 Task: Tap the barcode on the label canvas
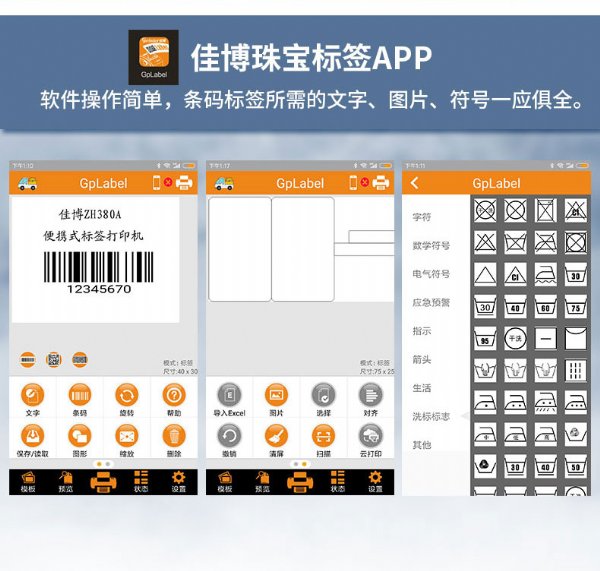coord(98,267)
